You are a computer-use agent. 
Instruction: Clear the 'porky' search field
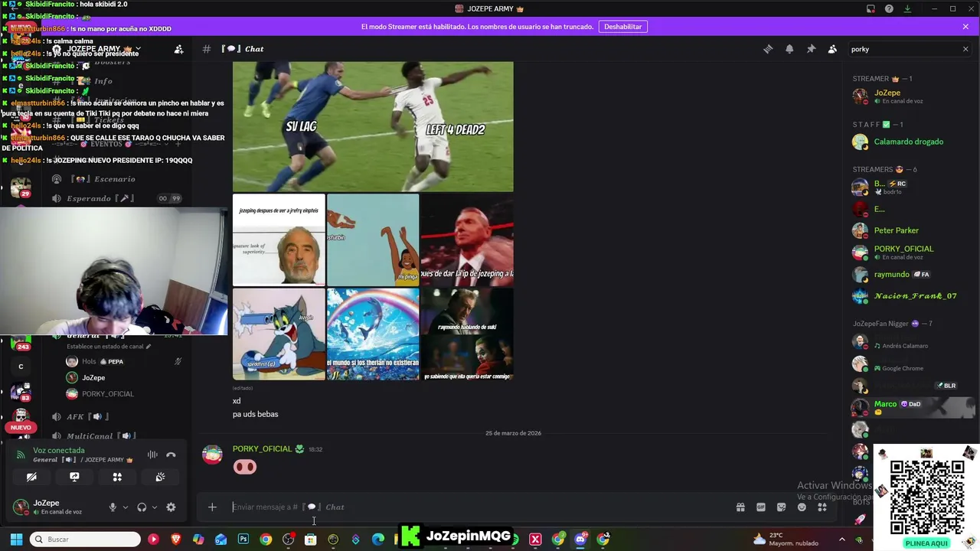pyautogui.click(x=965, y=49)
